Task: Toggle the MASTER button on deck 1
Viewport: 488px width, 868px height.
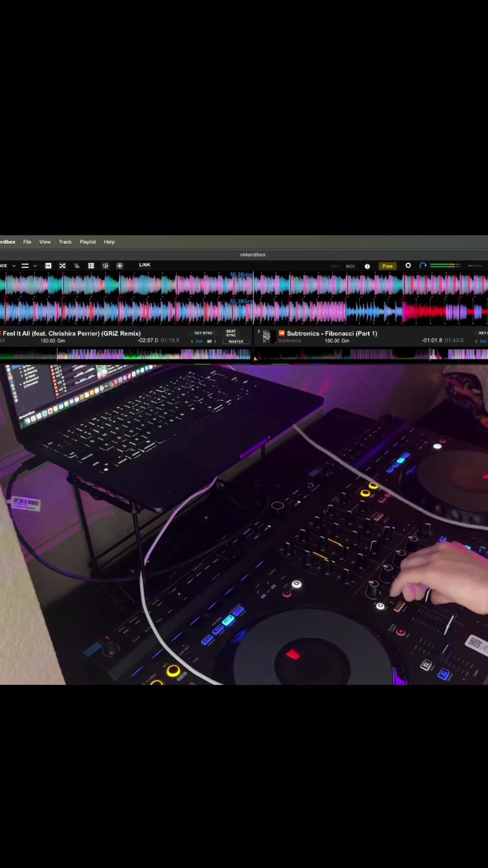Action: coord(236,342)
